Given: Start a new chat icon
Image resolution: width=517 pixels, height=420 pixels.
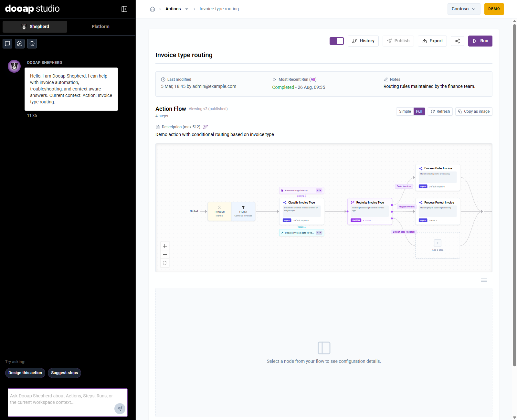Looking at the screenshot, I should [x=7, y=44].
